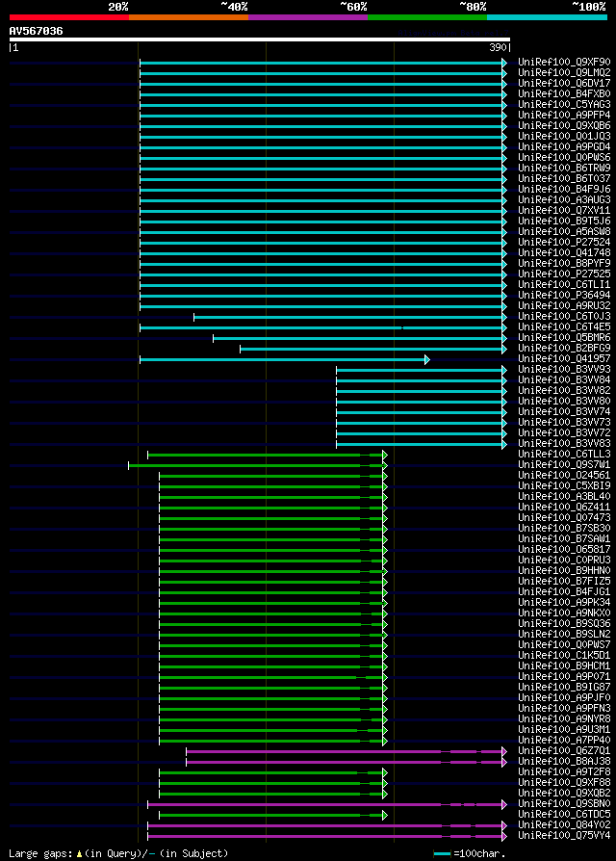
Task: Open hit UniRef100_Q9XQB6
Action: [564, 126]
